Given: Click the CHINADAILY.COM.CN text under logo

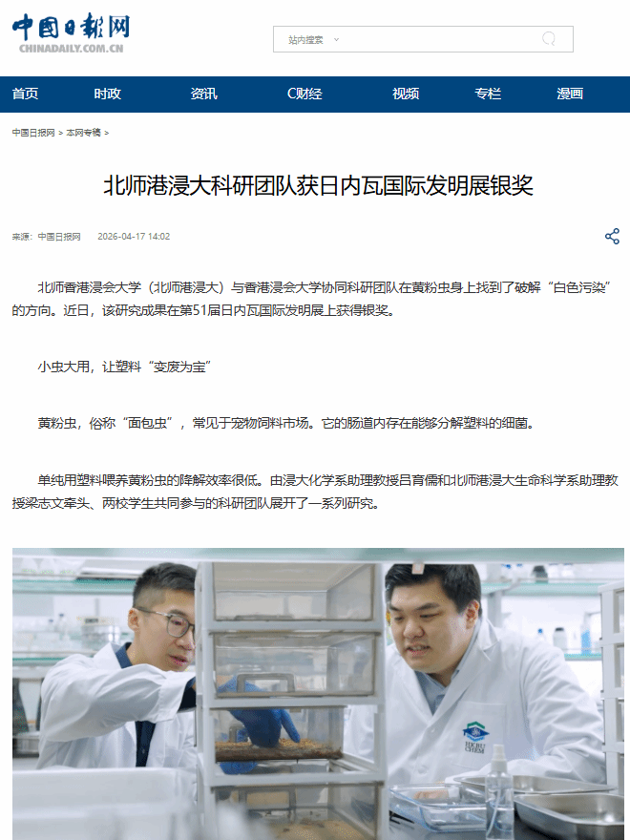Looking at the screenshot, I should (72, 49).
